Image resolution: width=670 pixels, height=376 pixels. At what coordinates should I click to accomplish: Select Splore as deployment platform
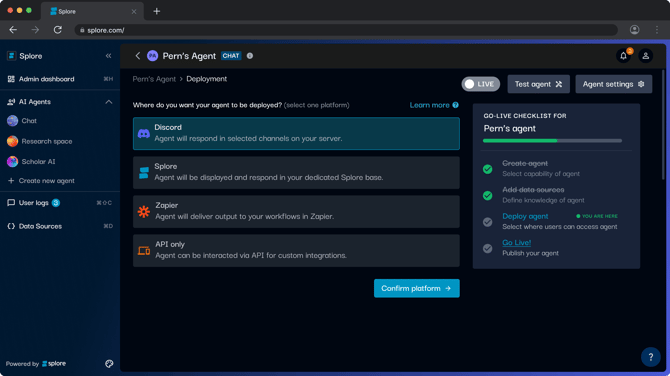coord(296,173)
